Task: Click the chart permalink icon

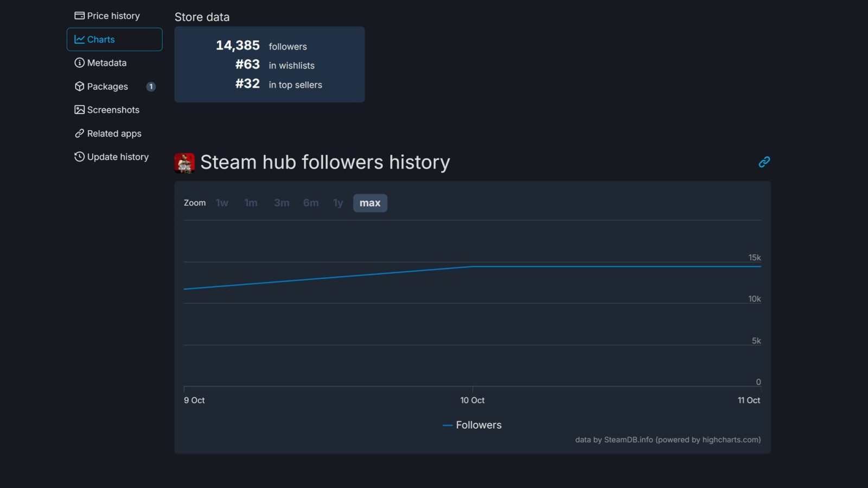Action: pyautogui.click(x=764, y=162)
